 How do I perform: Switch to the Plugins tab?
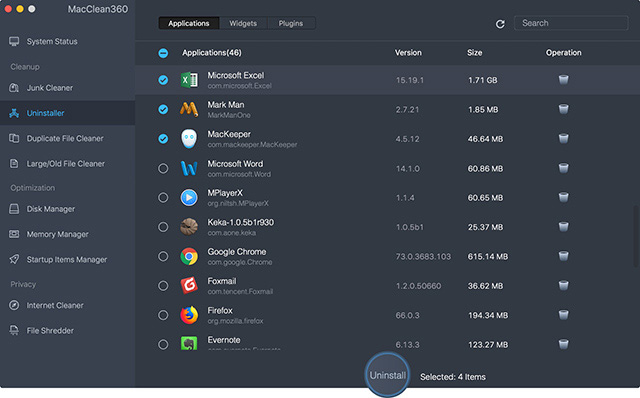click(x=291, y=23)
